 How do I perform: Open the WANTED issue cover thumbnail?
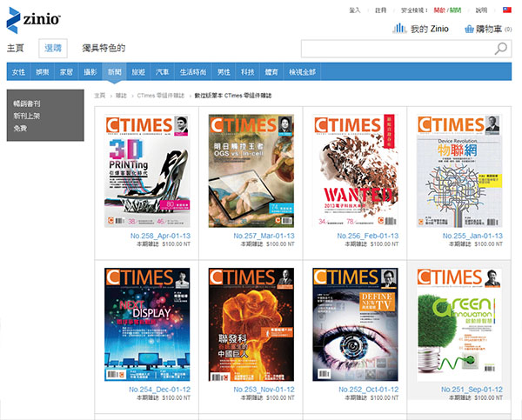356,171
